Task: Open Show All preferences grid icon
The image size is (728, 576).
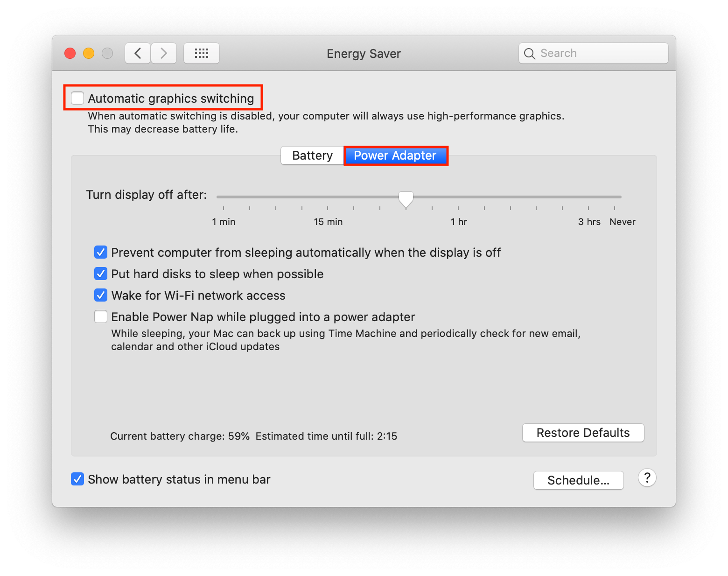Action: point(201,53)
